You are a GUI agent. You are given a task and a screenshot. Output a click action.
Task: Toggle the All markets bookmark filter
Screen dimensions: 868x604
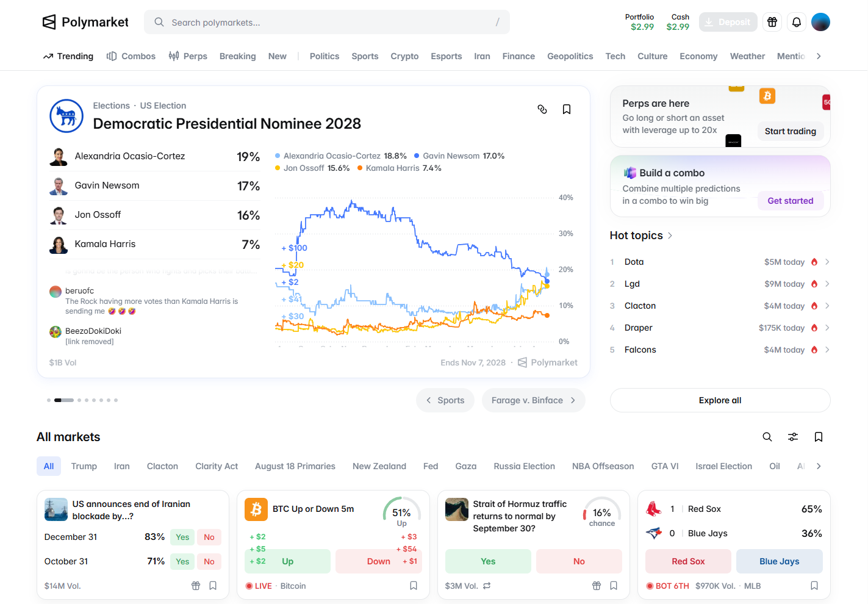pyautogui.click(x=819, y=437)
